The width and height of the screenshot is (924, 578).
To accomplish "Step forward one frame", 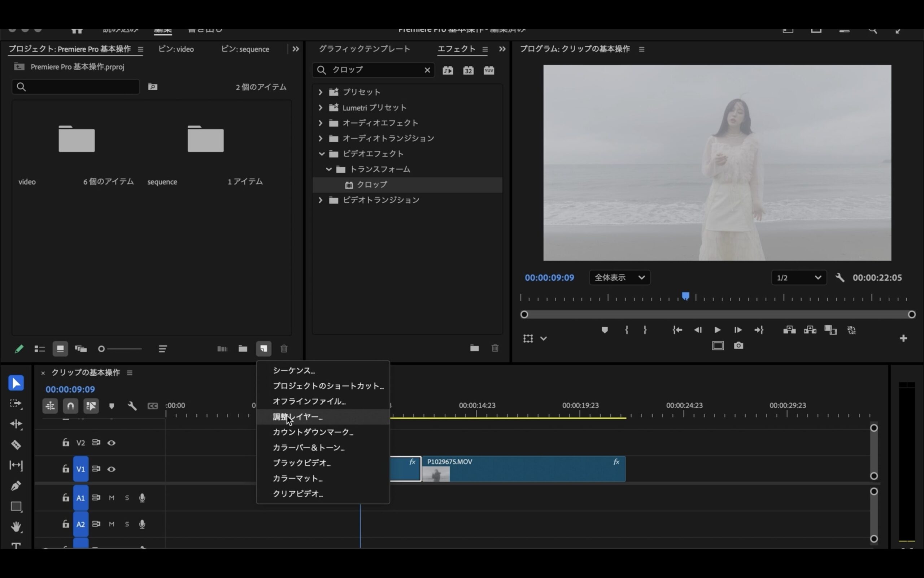I will click(x=738, y=330).
